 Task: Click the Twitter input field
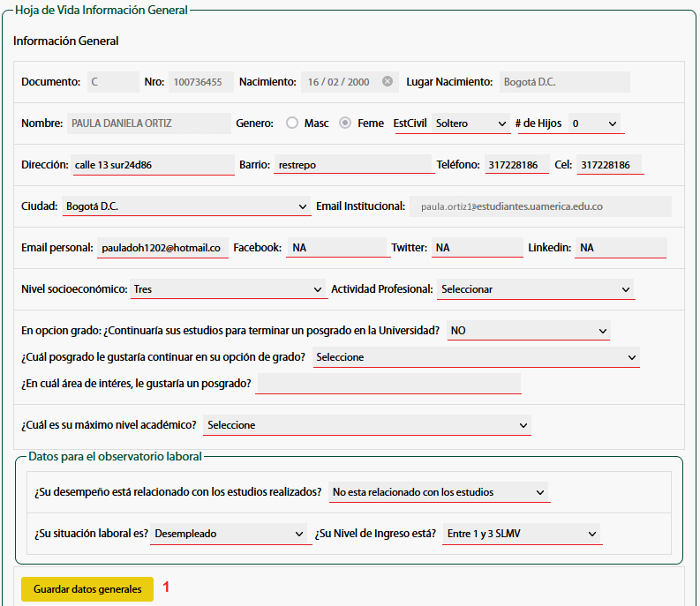(x=477, y=248)
